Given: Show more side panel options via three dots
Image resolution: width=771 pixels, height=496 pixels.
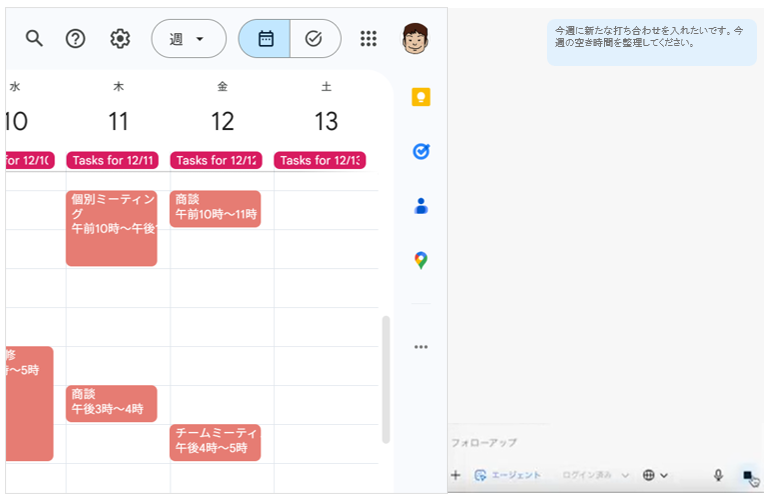Looking at the screenshot, I should click(x=421, y=347).
